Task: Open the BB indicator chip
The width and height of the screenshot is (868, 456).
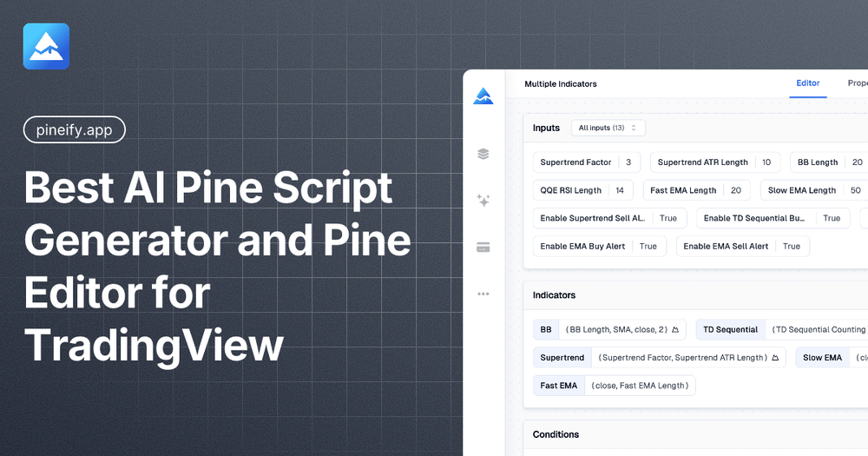Action: click(x=609, y=330)
